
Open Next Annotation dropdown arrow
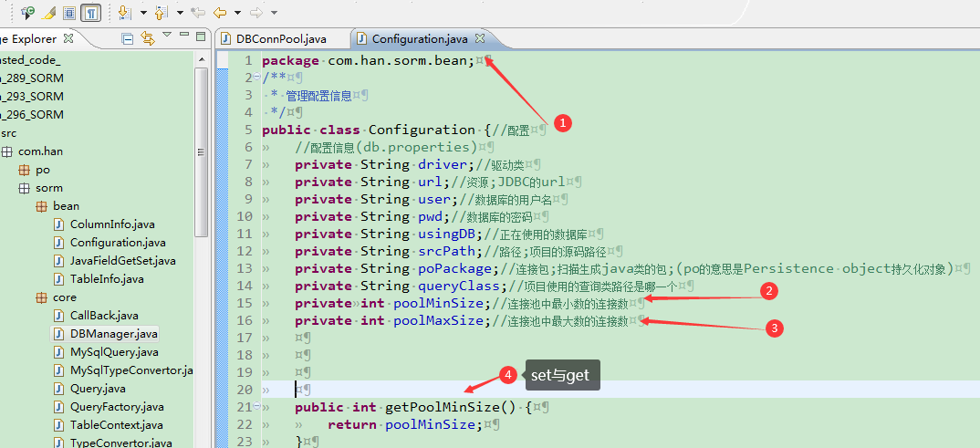143,13
